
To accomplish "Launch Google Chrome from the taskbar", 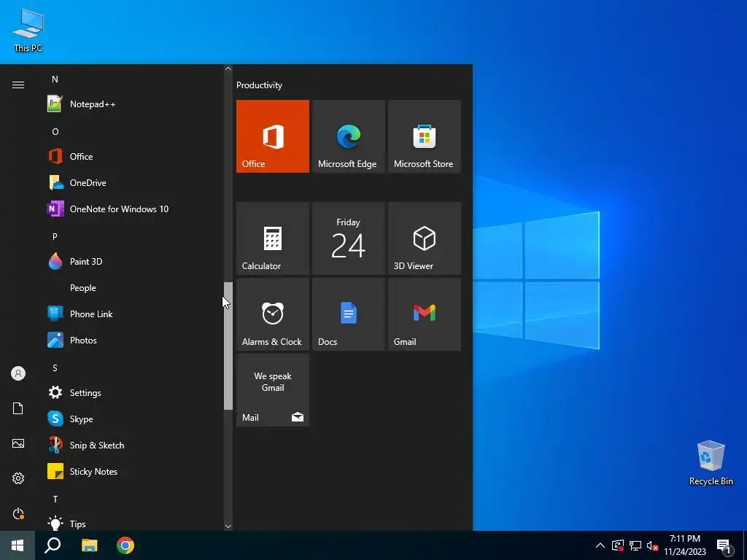I will (x=125, y=545).
